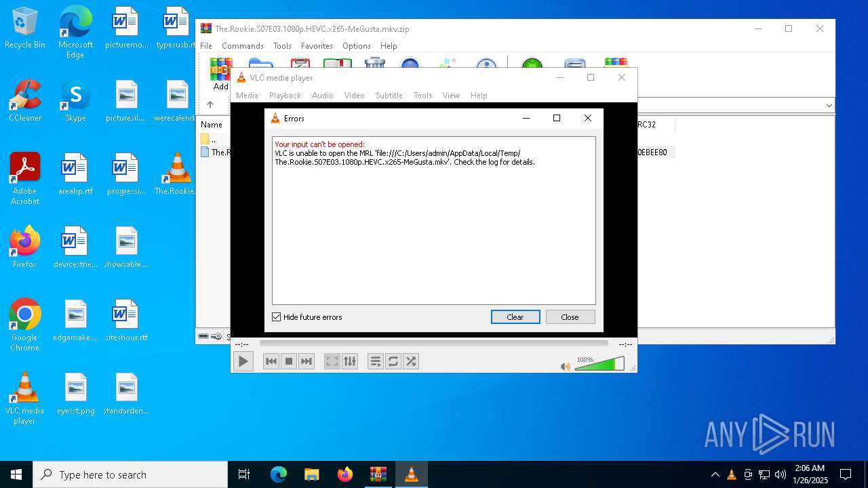Click WinRAR up one level arrow
868x488 pixels.
click(210, 105)
